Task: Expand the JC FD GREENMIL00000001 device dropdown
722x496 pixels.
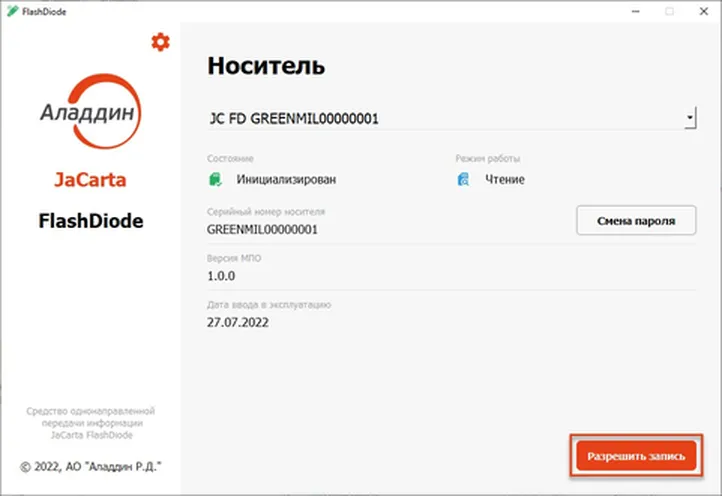Action: pyautogui.click(x=689, y=118)
